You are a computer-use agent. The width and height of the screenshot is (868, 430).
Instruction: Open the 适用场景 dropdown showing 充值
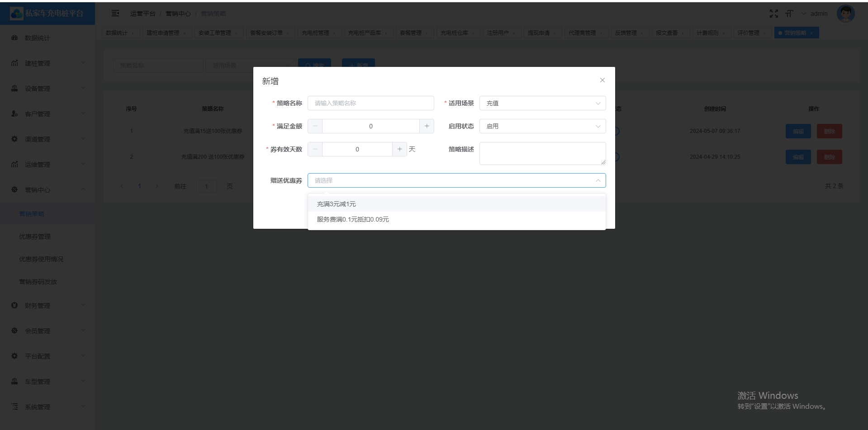click(x=542, y=103)
